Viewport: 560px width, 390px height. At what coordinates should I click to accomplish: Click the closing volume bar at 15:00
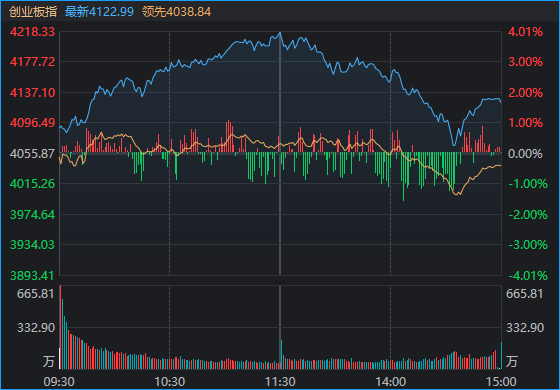(x=501, y=355)
